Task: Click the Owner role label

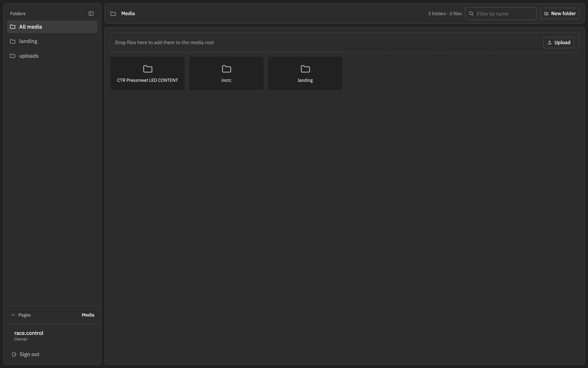Action: pyautogui.click(x=21, y=339)
